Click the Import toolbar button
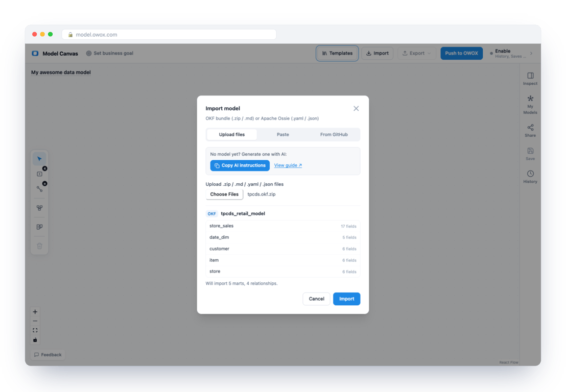This screenshot has height=392, width=566. click(x=377, y=54)
